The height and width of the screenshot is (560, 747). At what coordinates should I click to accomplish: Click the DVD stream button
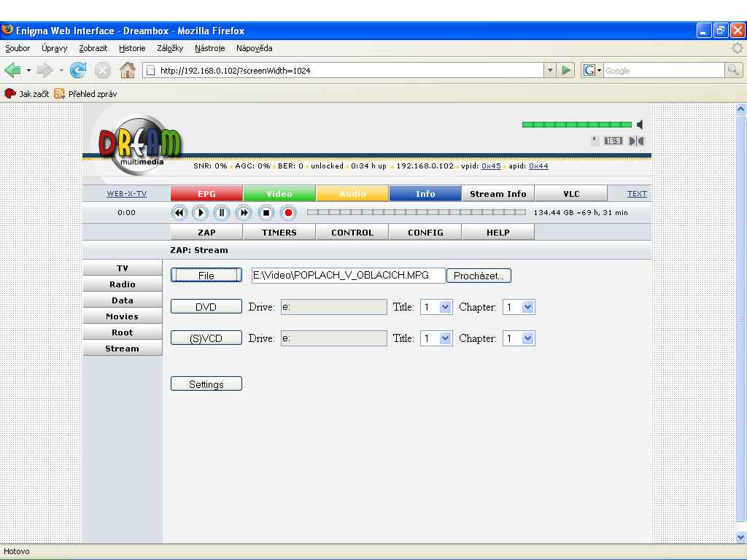tap(206, 307)
